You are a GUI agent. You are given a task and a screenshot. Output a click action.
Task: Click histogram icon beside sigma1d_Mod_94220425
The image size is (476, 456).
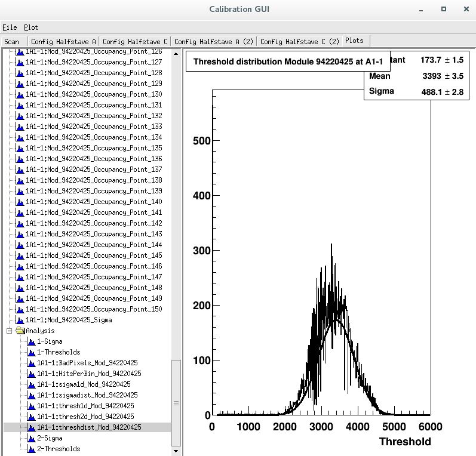pyautogui.click(x=31, y=384)
